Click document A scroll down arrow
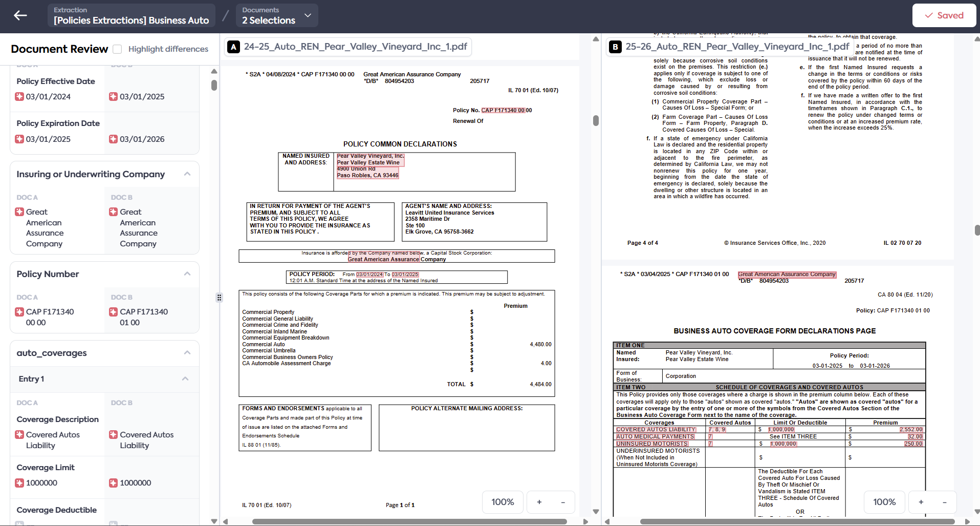Image resolution: width=980 pixels, height=526 pixels. point(596,511)
